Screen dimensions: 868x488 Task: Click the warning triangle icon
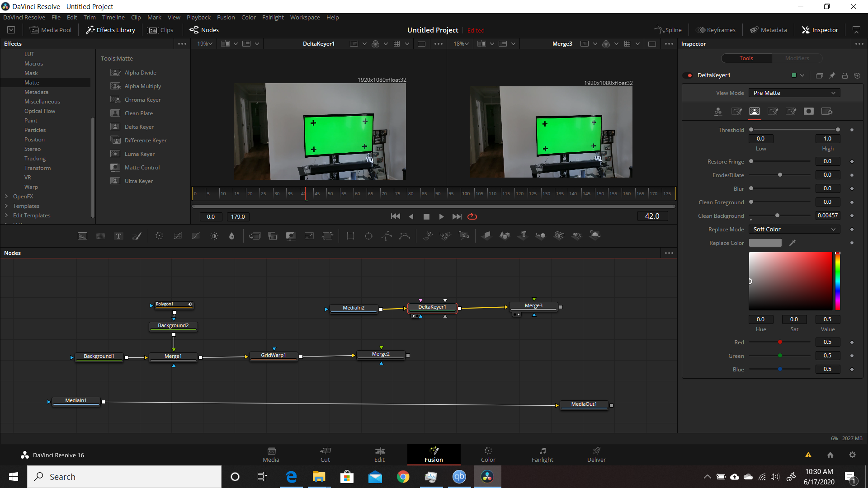808,455
